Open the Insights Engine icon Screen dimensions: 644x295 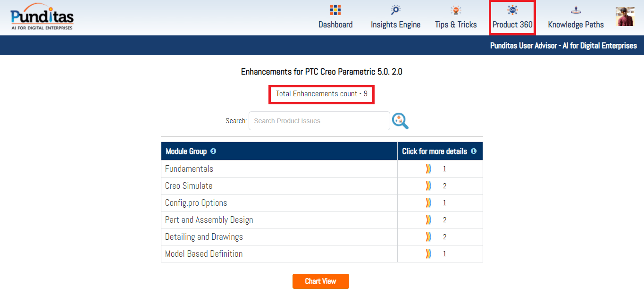point(395,10)
